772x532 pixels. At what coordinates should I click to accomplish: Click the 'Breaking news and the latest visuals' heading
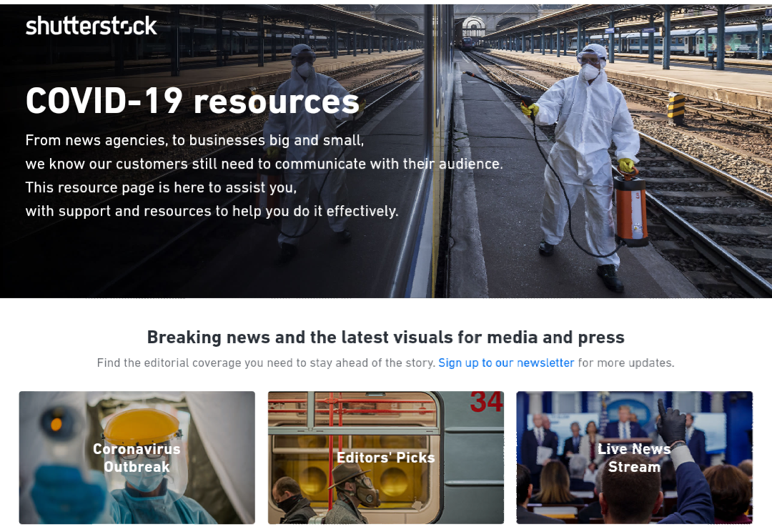385,337
